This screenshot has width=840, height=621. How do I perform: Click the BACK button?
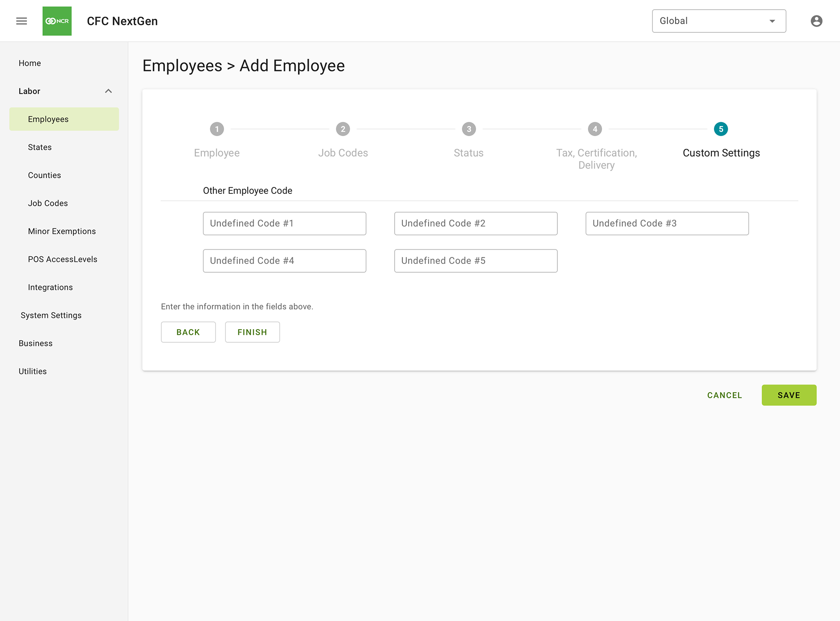pyautogui.click(x=188, y=332)
